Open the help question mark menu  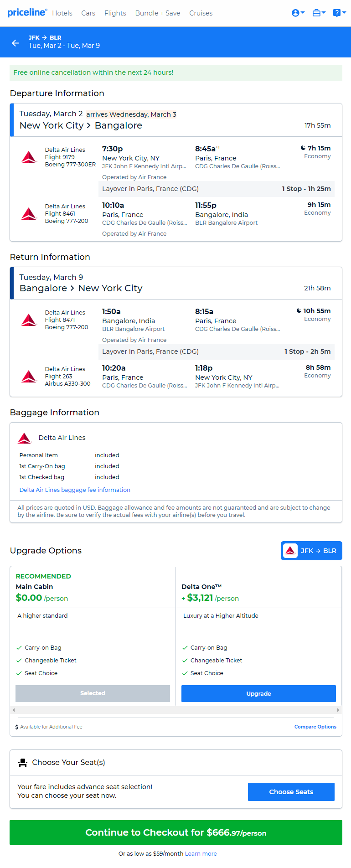[x=339, y=13]
